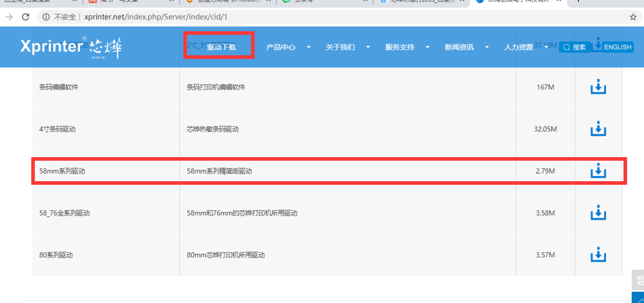Click the 3.57M file size
The height and width of the screenshot is (303, 644).
coord(545,255)
